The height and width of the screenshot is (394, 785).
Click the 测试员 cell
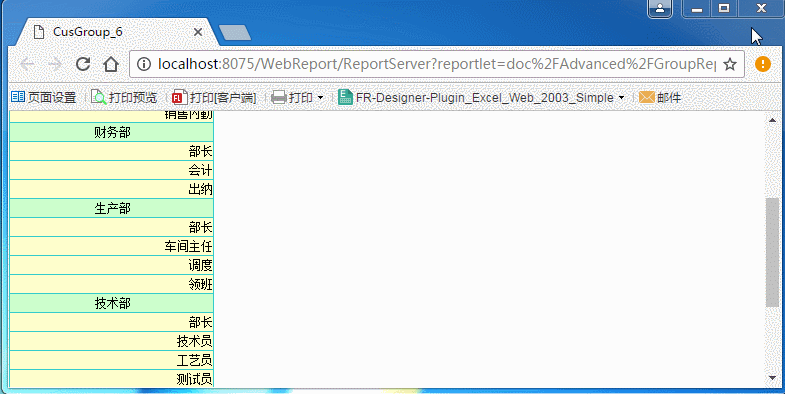click(112, 379)
